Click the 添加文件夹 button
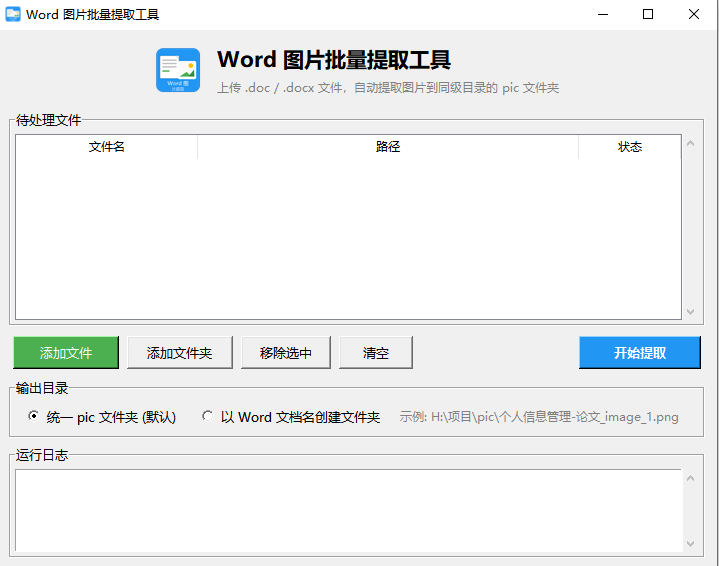719x566 pixels. tap(180, 352)
